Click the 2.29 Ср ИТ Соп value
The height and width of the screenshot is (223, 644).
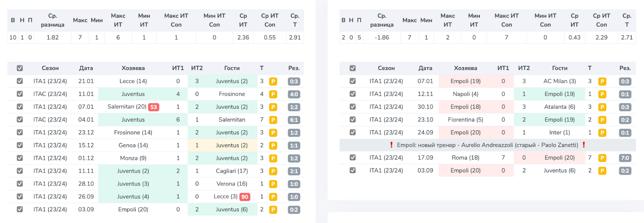601,37
